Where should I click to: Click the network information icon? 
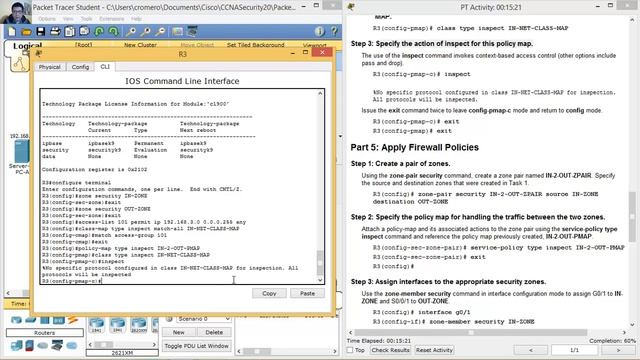coord(320,31)
